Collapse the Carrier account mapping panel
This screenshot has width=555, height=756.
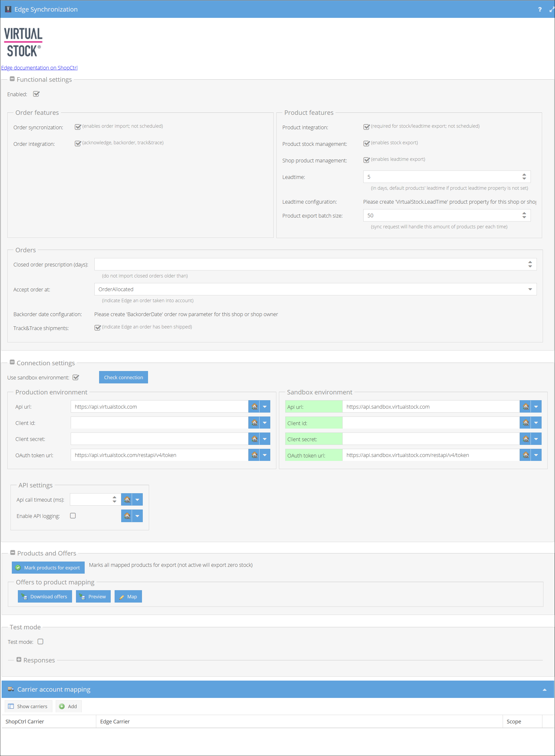point(544,690)
